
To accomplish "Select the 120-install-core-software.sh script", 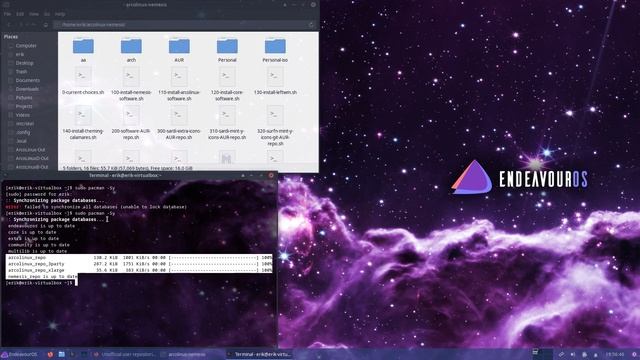I will coord(227,84).
